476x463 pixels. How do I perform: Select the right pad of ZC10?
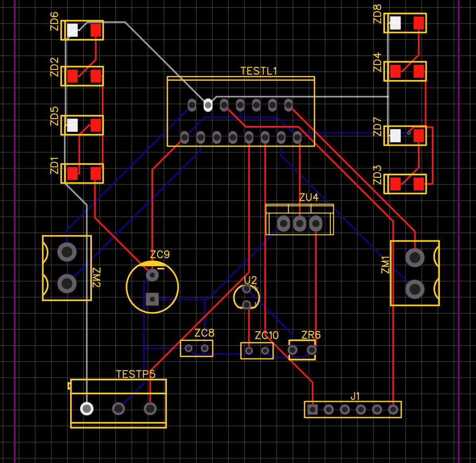pos(265,351)
